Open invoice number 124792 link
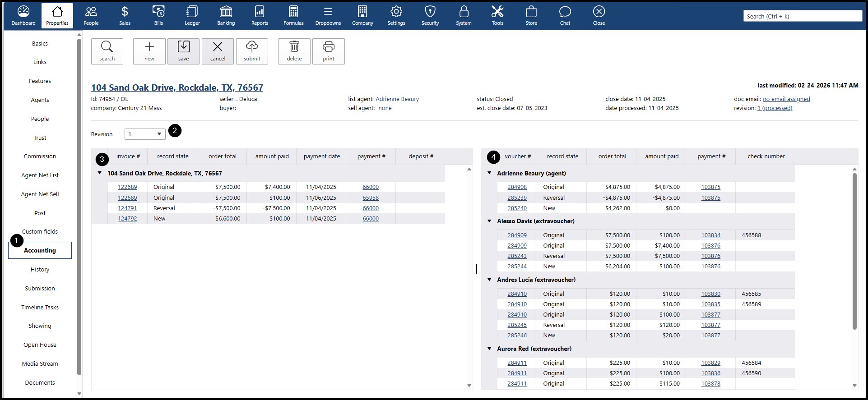The width and height of the screenshot is (868, 400). click(x=127, y=219)
